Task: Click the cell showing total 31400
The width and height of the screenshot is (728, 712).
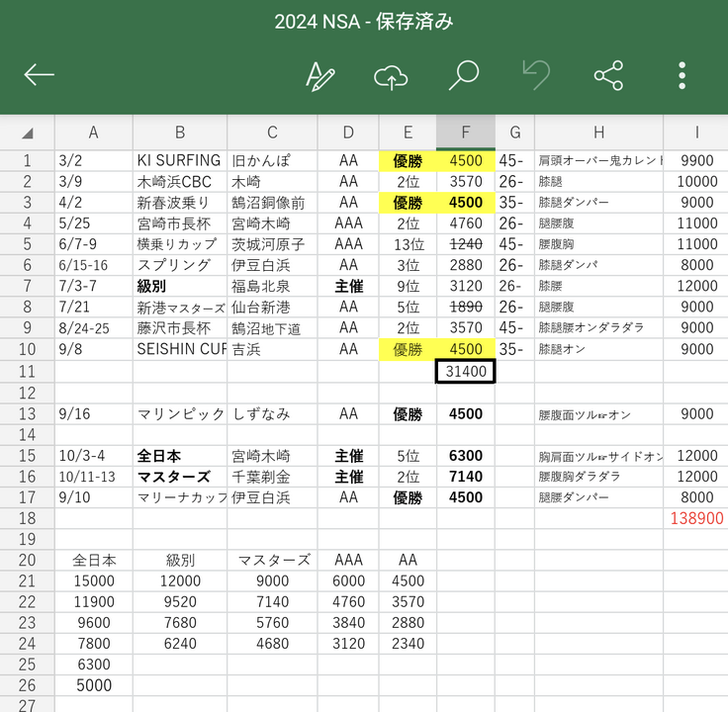Action: [466, 372]
